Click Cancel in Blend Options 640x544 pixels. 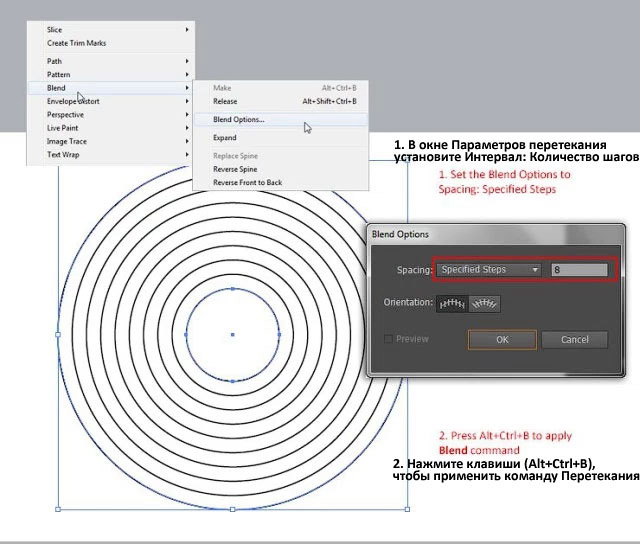(575, 340)
